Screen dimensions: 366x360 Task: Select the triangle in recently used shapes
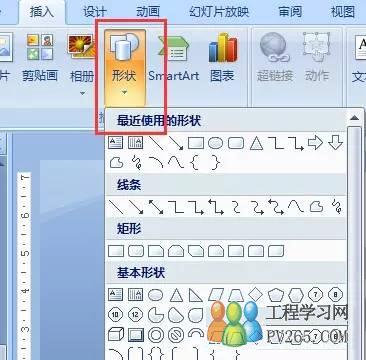point(256,143)
